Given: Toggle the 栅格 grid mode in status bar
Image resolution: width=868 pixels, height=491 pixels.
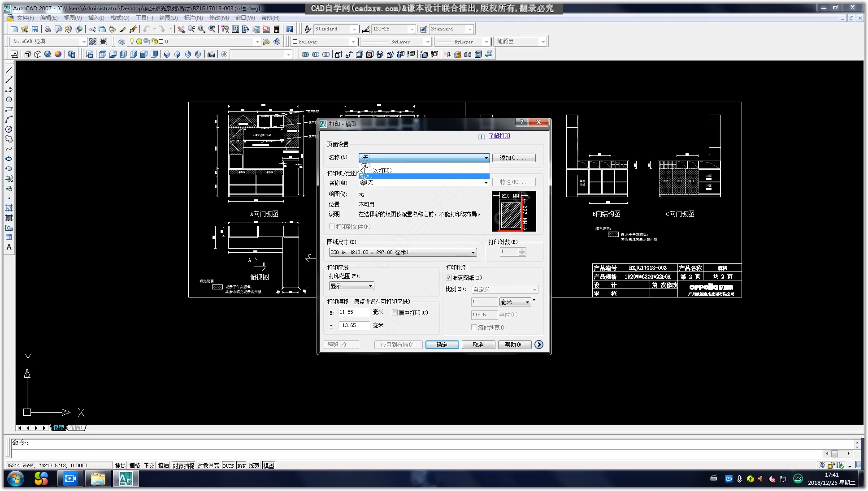Looking at the screenshot, I should pos(135,465).
